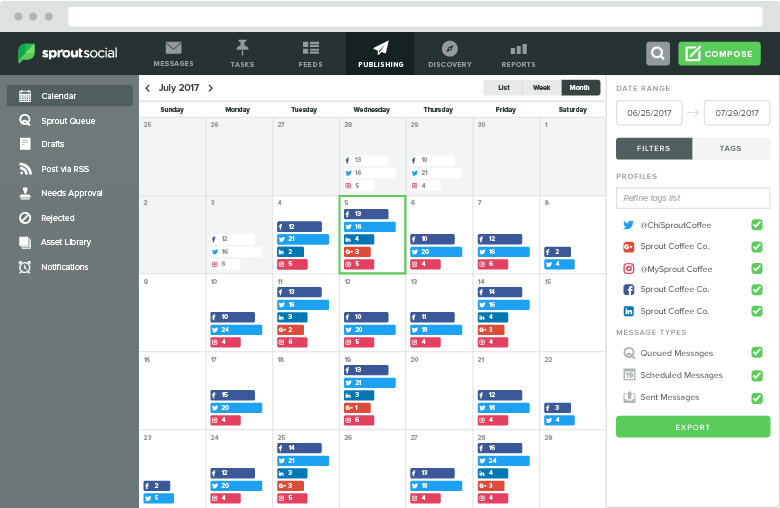Click July 17 Facebook 15 posts bar

[x=232, y=395]
